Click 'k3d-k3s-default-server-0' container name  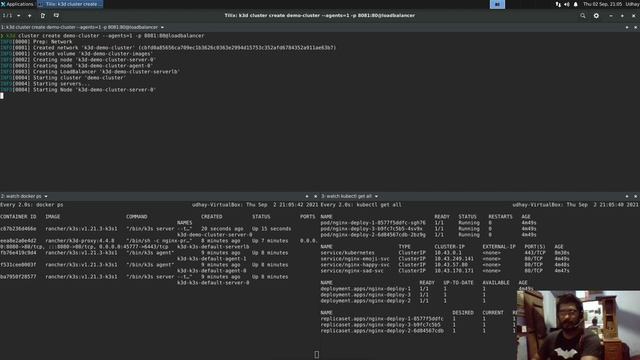point(213,282)
